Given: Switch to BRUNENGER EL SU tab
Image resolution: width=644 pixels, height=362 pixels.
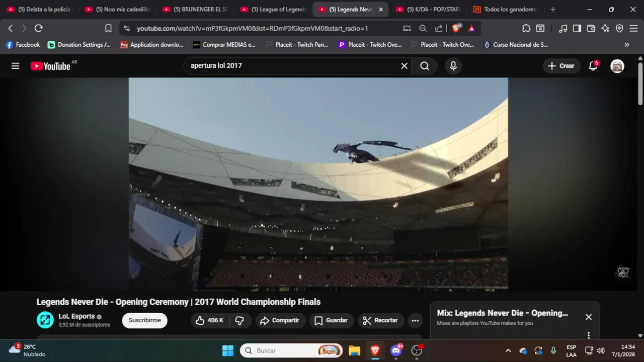Looking at the screenshot, I should (x=196, y=10).
